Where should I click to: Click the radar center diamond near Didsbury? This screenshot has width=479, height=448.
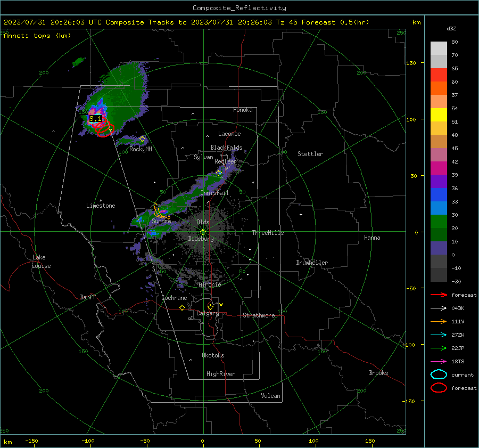click(x=203, y=232)
